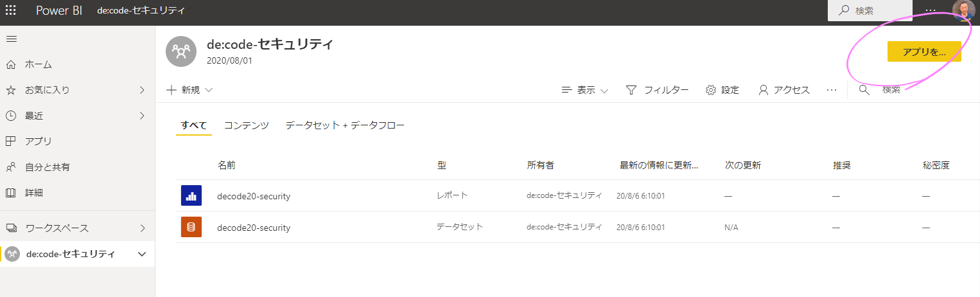Expand the ワークスペース flyout chevron
Viewport: 980px width, 297px height.
142,228
